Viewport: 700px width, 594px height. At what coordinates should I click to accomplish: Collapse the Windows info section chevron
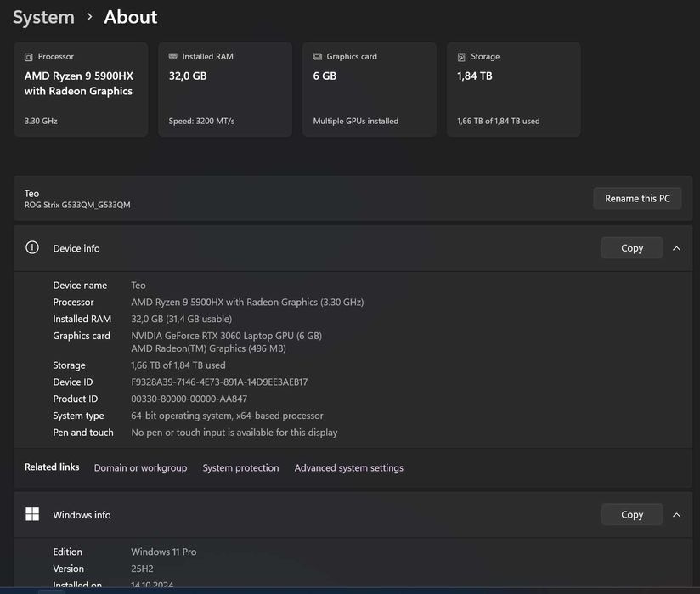(x=676, y=515)
